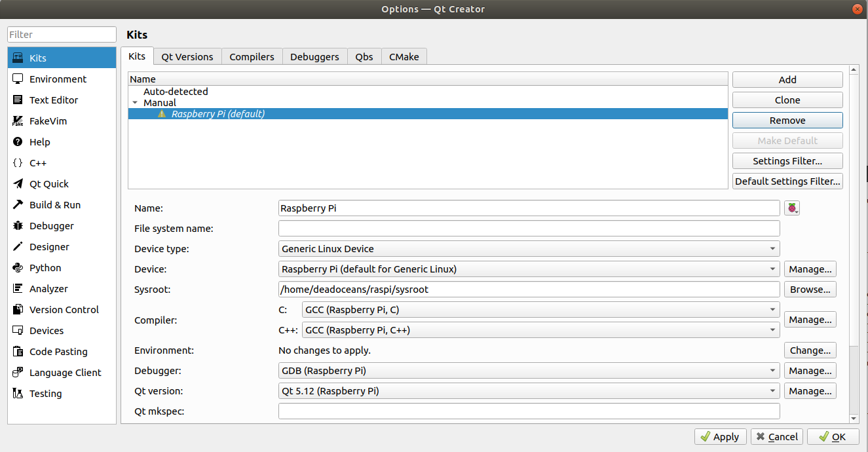
Task: Select Raspberry Pi (default) kit row
Action: 428,113
